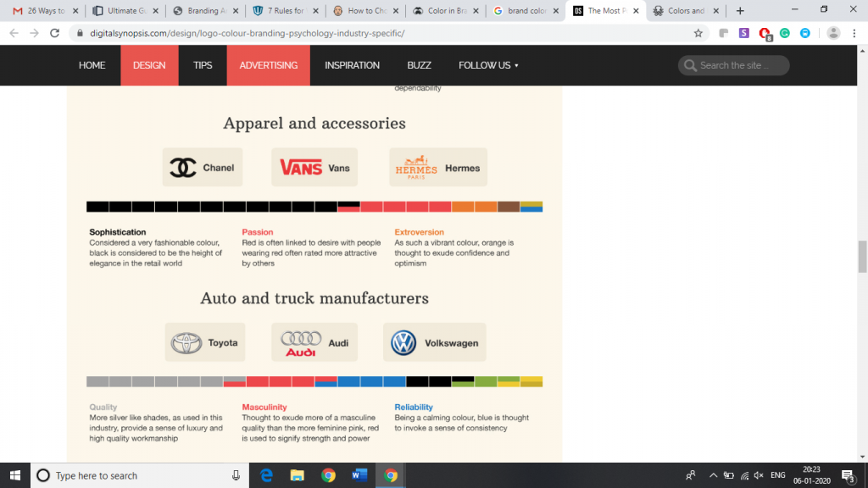Click the Hermes logo card
The width and height of the screenshot is (868, 488).
tap(438, 167)
